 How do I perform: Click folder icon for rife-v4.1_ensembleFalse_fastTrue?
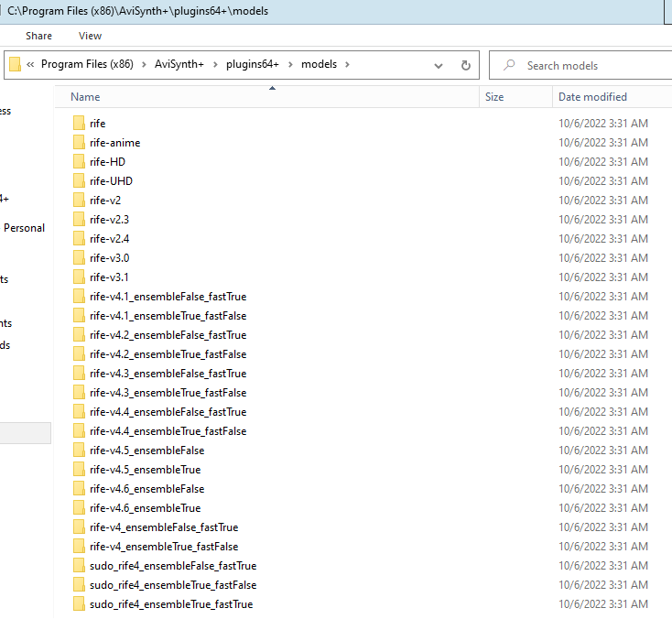pyautogui.click(x=79, y=296)
